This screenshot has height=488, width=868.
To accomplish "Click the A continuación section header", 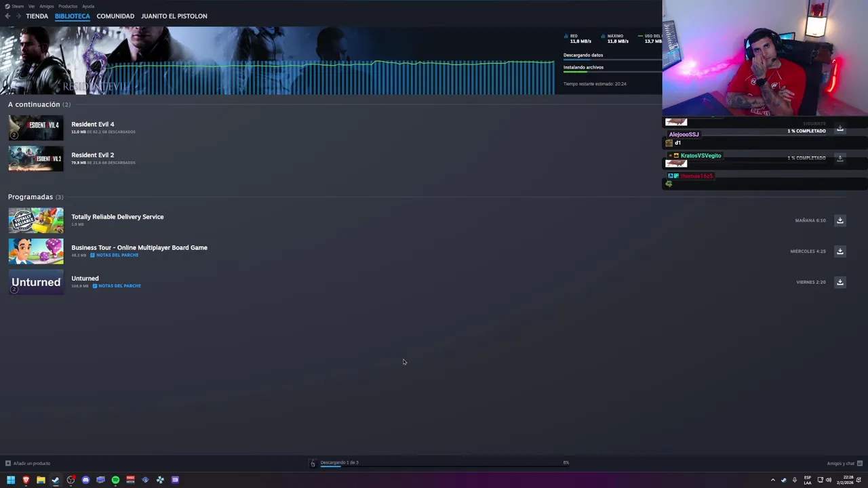I will point(39,104).
